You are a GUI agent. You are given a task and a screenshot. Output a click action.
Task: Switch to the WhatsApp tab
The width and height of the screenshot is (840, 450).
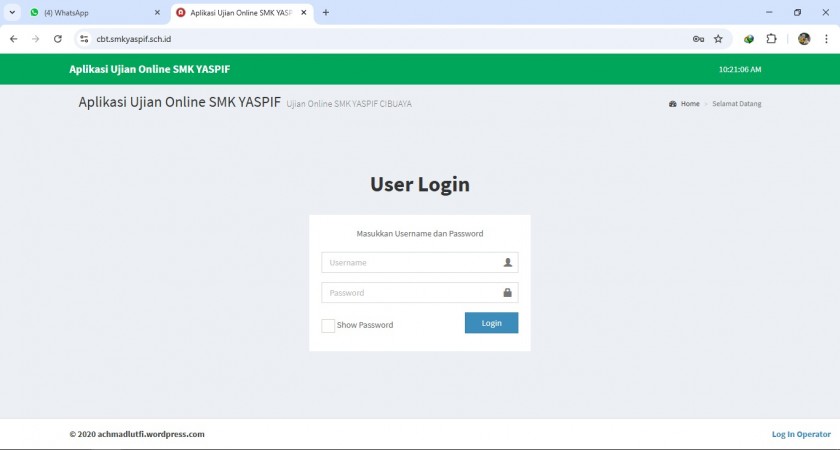(x=95, y=13)
